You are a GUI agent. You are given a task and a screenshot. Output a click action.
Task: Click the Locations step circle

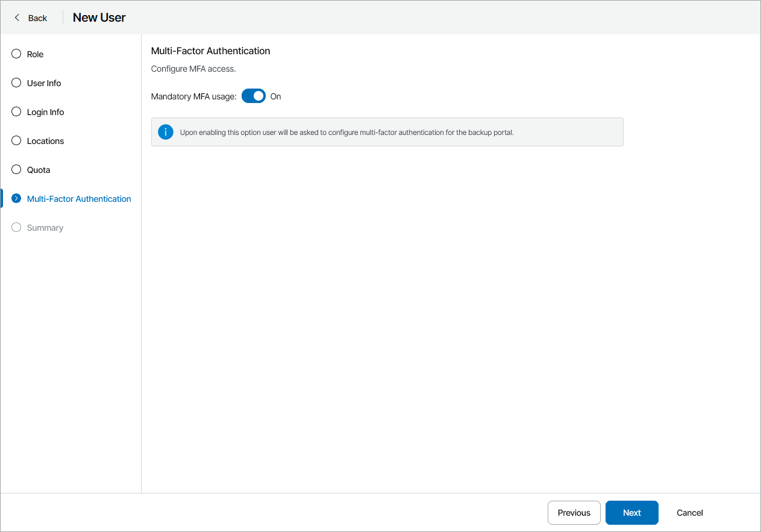pyautogui.click(x=16, y=140)
